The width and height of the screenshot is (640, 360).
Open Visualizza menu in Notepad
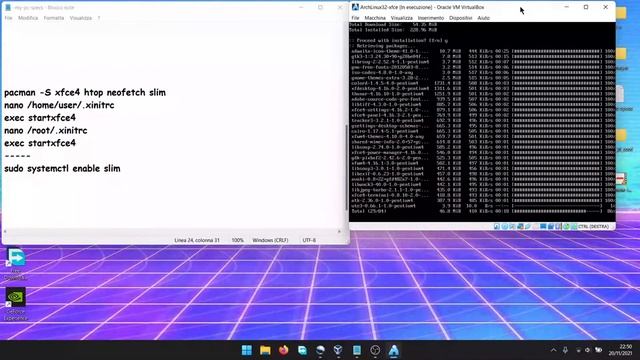pyautogui.click(x=80, y=18)
